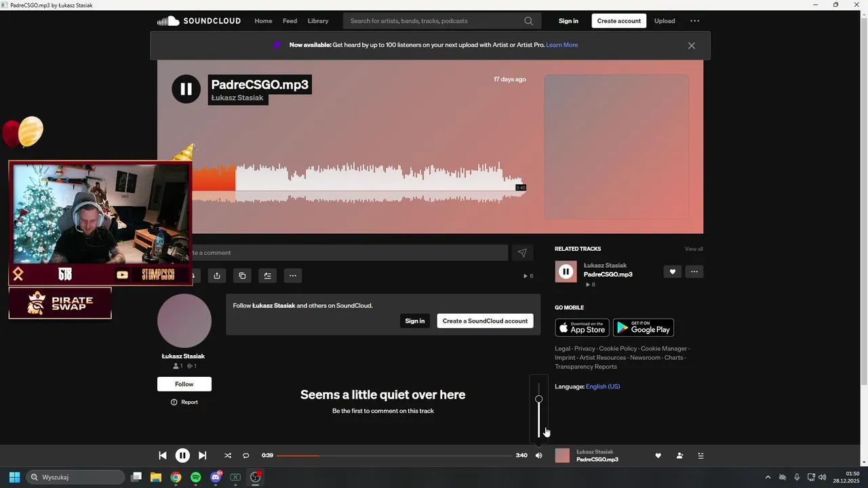The height and width of the screenshot is (488, 868).
Task: Click the Łukasz Stasiak artist name in hero
Action: [x=237, y=98]
